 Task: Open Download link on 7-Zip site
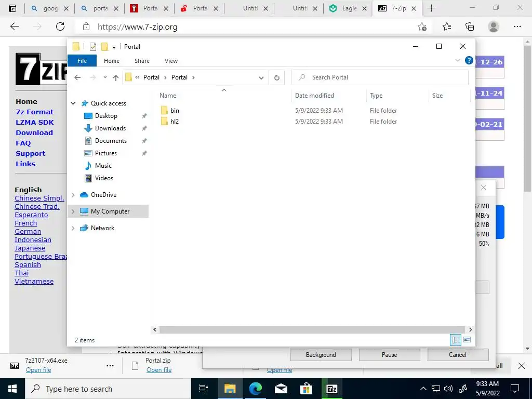(34, 132)
